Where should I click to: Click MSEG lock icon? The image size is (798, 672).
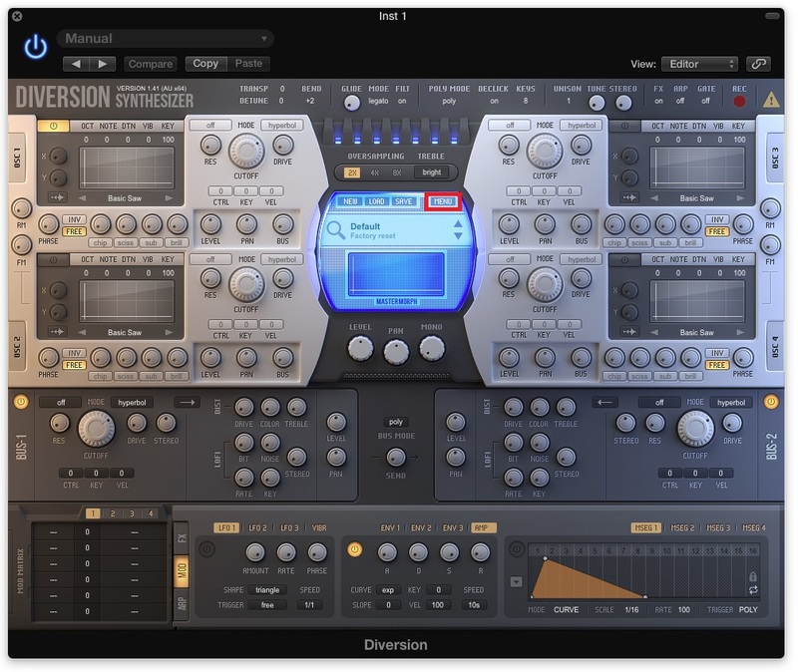click(753, 577)
